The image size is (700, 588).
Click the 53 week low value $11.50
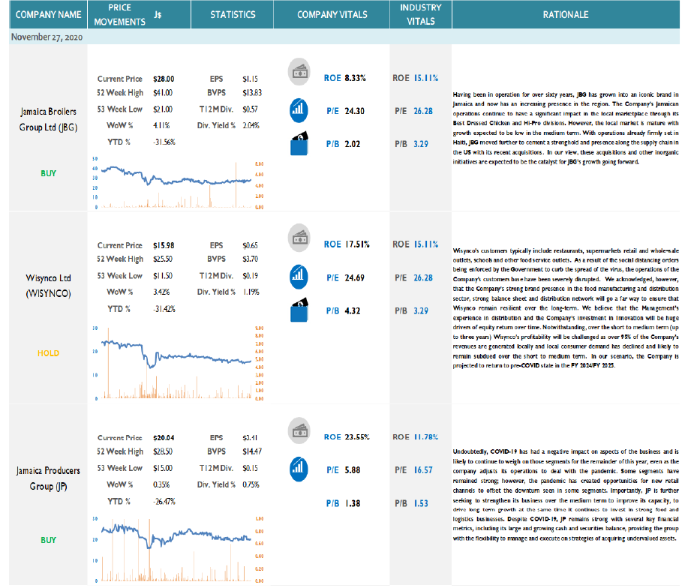click(x=163, y=276)
